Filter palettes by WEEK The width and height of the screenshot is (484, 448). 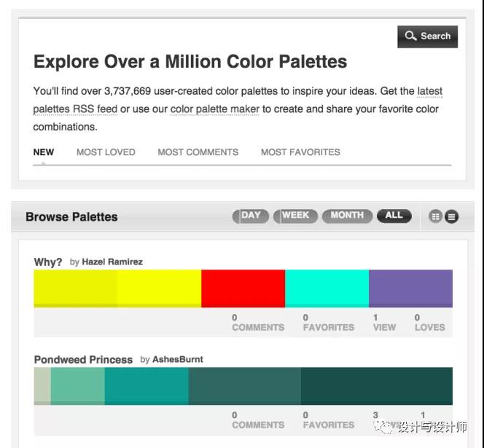point(295,216)
